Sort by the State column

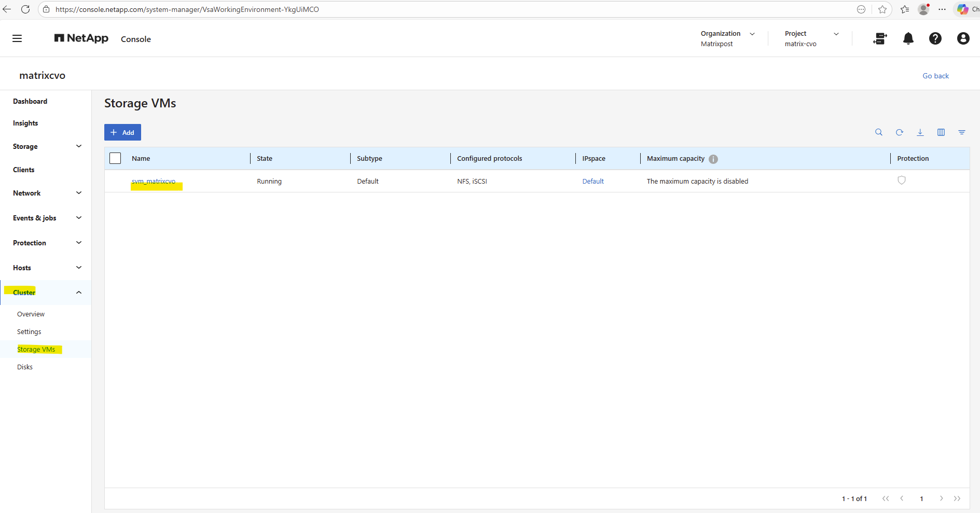pos(265,158)
